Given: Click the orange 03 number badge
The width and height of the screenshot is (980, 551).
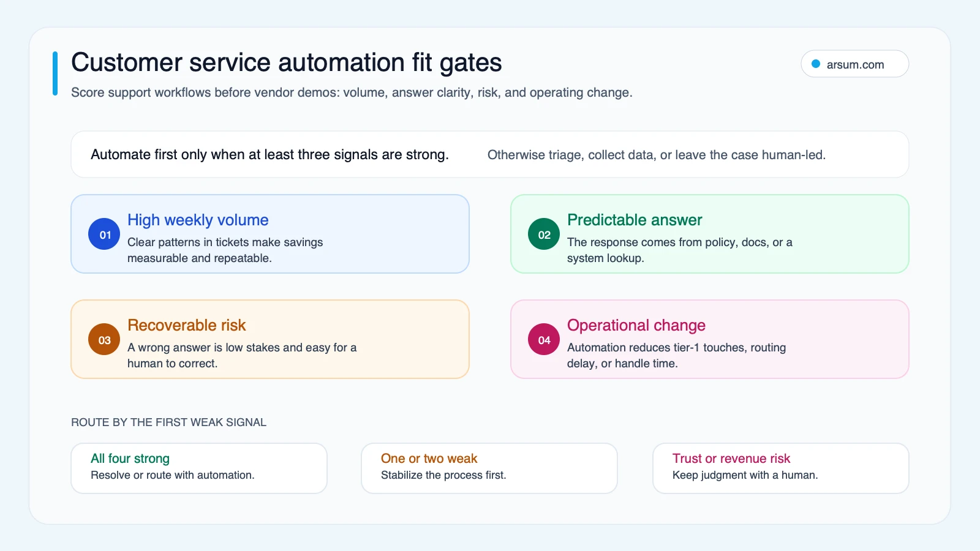Looking at the screenshot, I should tap(104, 339).
